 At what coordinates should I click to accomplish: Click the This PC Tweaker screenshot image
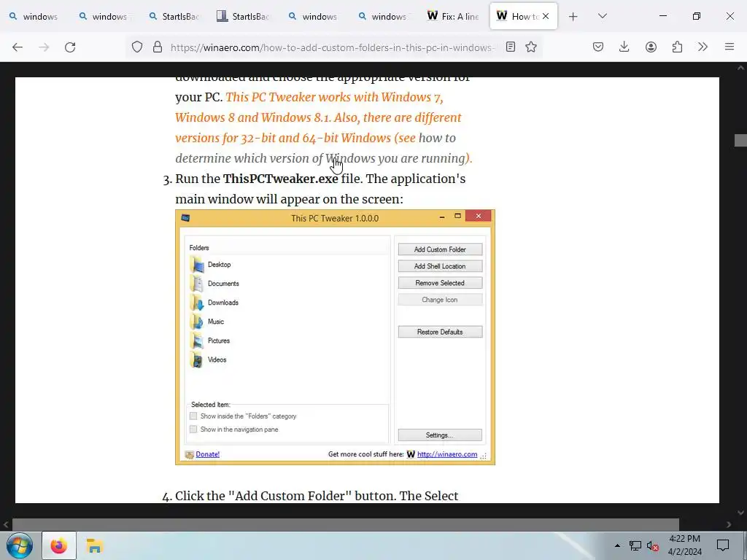tap(335, 337)
